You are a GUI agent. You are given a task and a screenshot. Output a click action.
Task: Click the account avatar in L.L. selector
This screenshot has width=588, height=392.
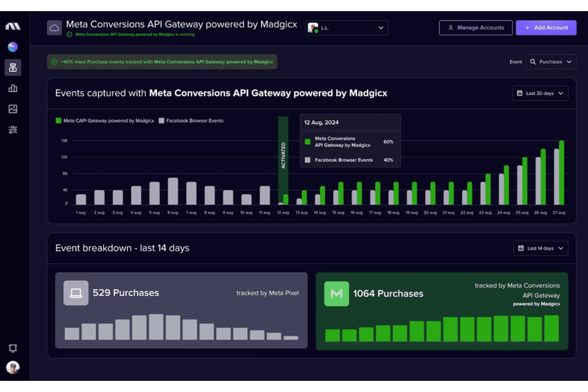coord(313,28)
